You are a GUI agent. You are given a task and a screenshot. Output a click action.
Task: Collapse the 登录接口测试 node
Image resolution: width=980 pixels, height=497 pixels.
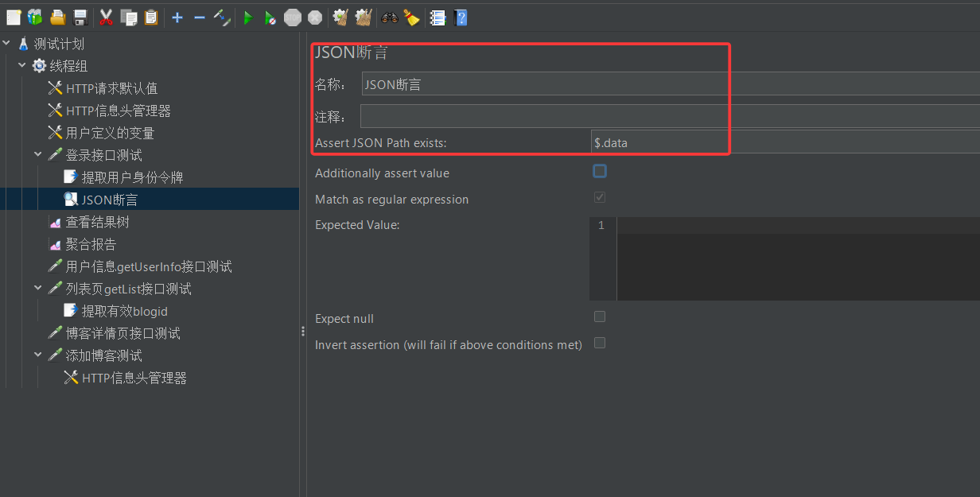[x=38, y=154]
